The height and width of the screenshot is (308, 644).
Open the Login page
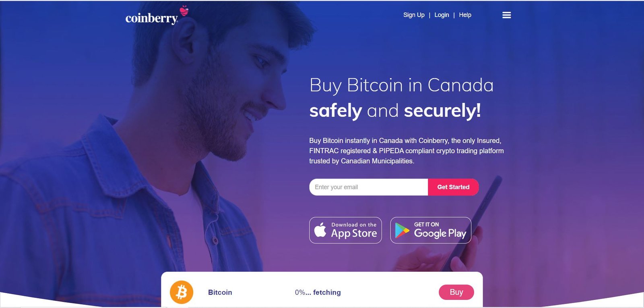(x=442, y=15)
